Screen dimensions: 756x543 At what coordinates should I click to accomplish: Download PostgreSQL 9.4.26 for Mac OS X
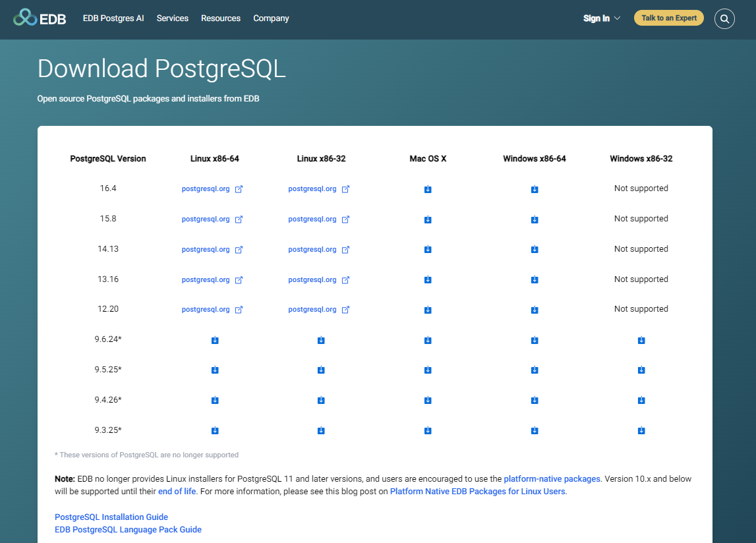pos(428,400)
